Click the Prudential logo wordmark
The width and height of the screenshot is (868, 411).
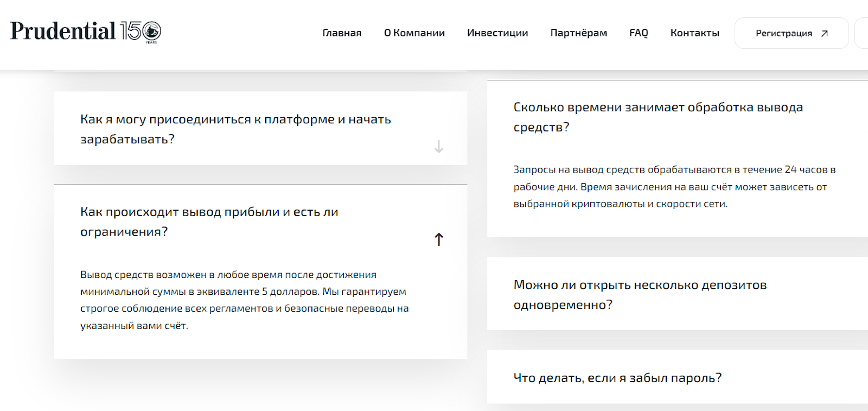[x=63, y=31]
